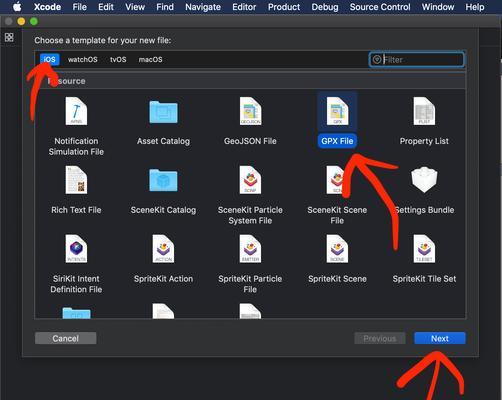The width and height of the screenshot is (502, 400).
Task: Open the Edit menu
Action: tap(106, 7)
